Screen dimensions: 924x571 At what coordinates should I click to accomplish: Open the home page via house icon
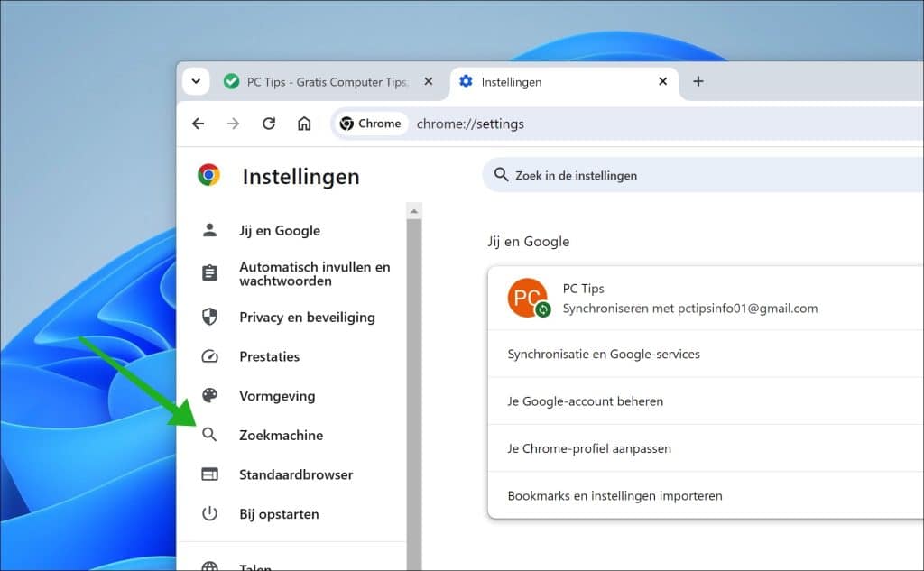pyautogui.click(x=304, y=124)
